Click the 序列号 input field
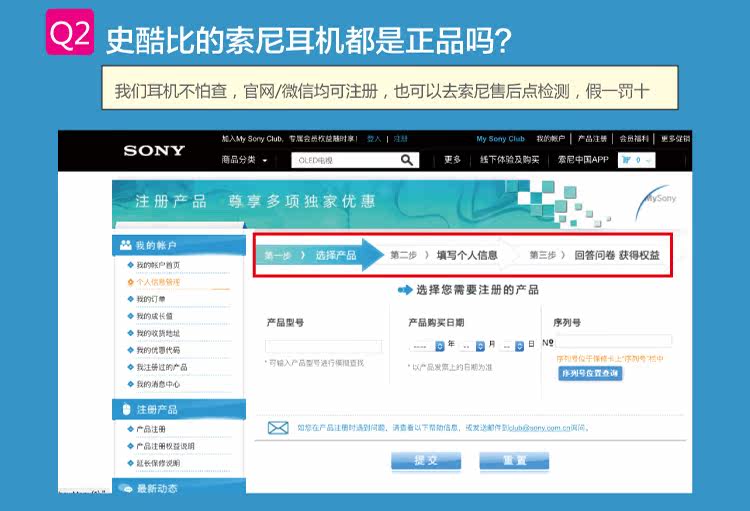Viewport: 750px width, 511px height. point(614,342)
